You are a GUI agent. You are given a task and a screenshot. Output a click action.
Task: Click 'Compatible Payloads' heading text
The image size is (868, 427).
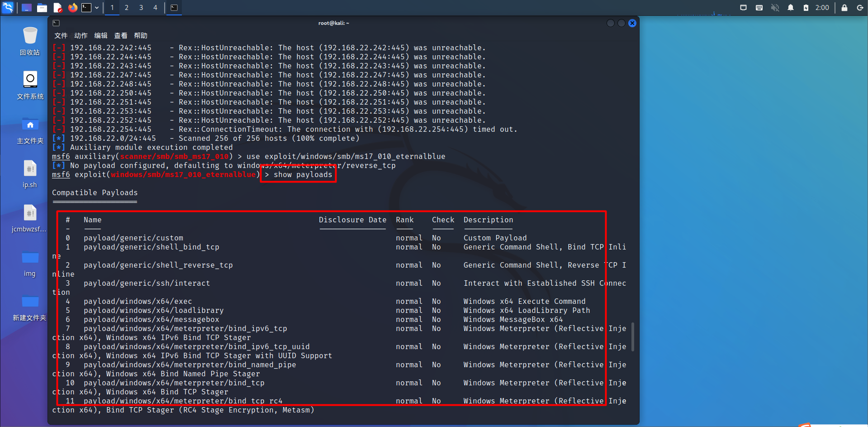[95, 193]
